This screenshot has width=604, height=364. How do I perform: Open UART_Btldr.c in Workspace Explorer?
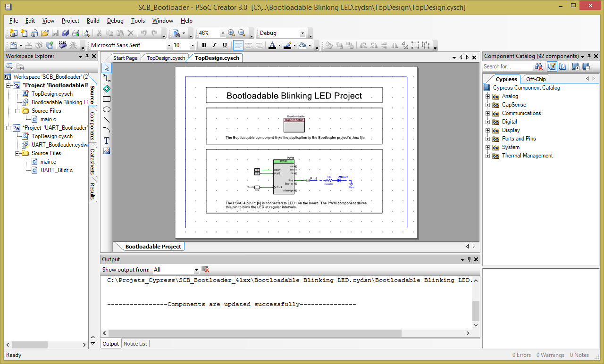point(56,170)
